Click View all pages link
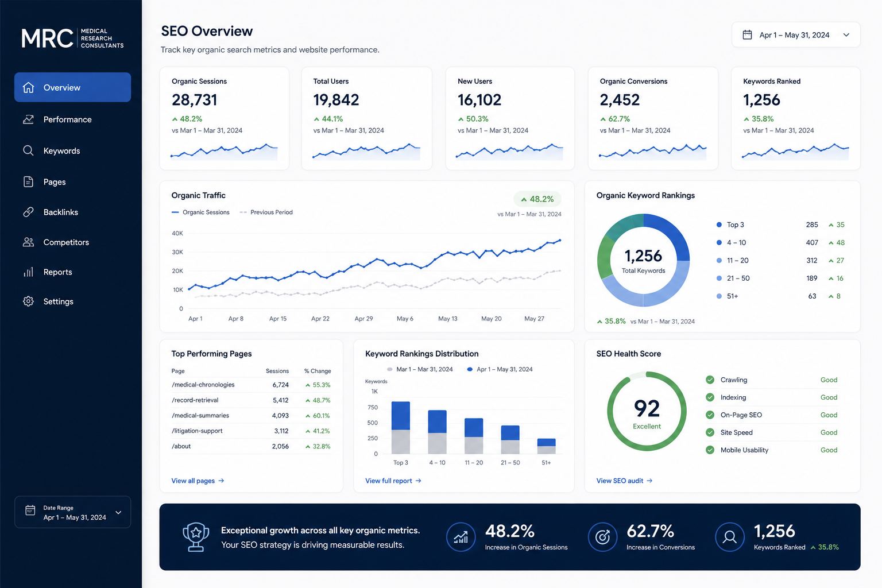Viewport: 882px width, 588px height. pyautogui.click(x=198, y=481)
